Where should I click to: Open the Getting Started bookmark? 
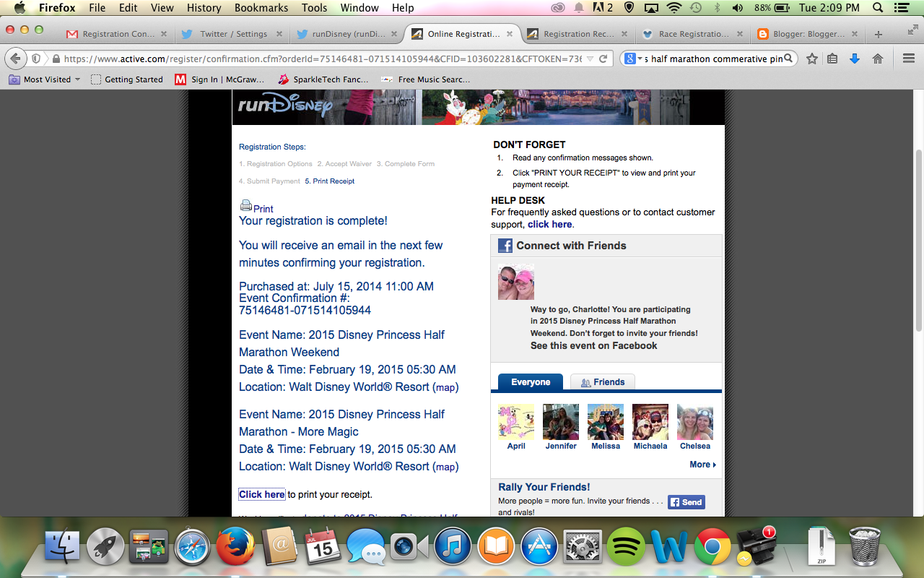(x=127, y=79)
